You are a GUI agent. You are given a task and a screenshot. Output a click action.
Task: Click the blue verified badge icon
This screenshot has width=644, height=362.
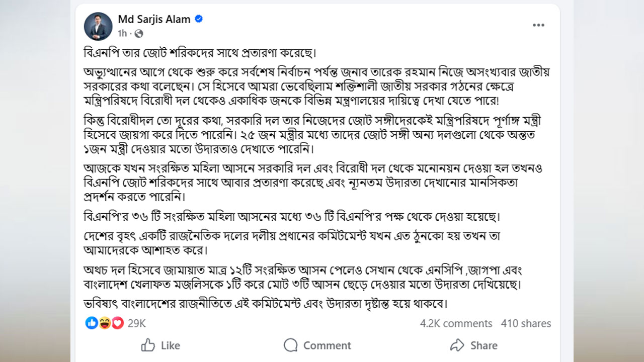point(199,19)
